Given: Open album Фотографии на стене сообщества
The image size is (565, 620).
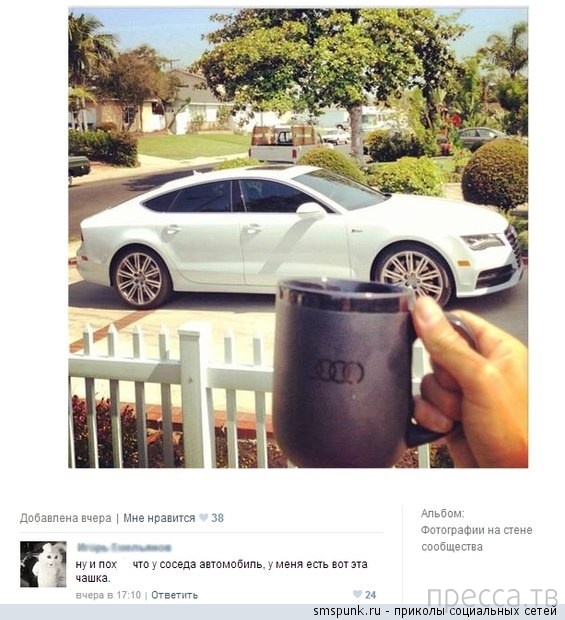Looking at the screenshot, I should (476, 538).
